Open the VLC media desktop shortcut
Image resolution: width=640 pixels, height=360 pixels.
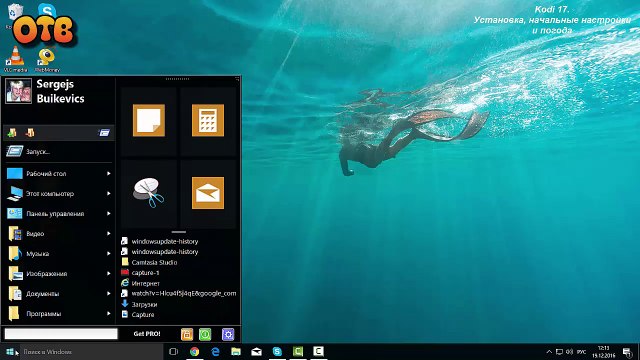pyautogui.click(x=15, y=59)
